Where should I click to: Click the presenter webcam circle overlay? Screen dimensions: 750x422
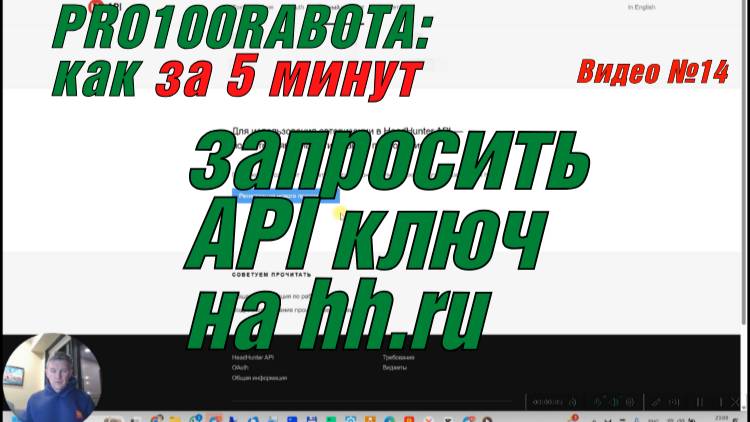coord(52,378)
